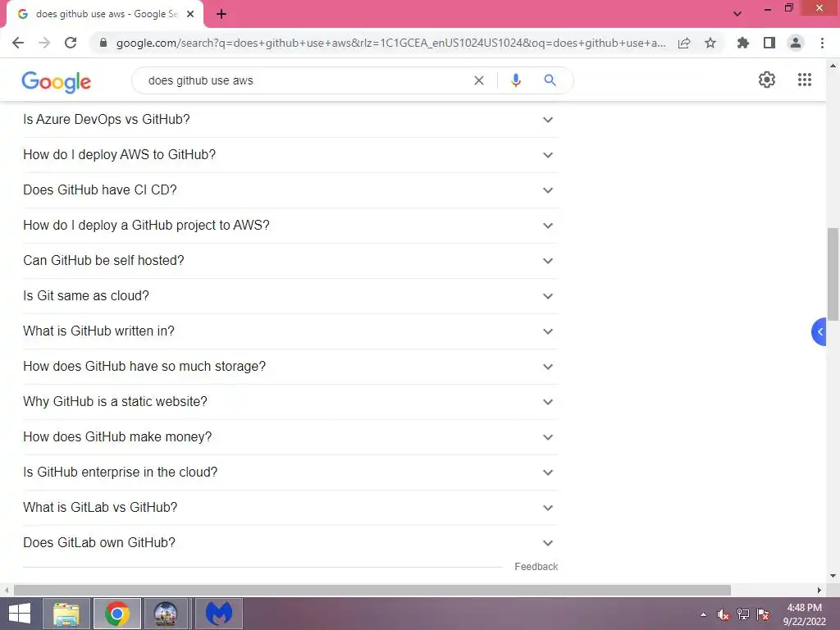Viewport: 840px width, 630px height.
Task: Expand 'How do I deploy AWS to GitHub?'
Action: click(x=290, y=155)
